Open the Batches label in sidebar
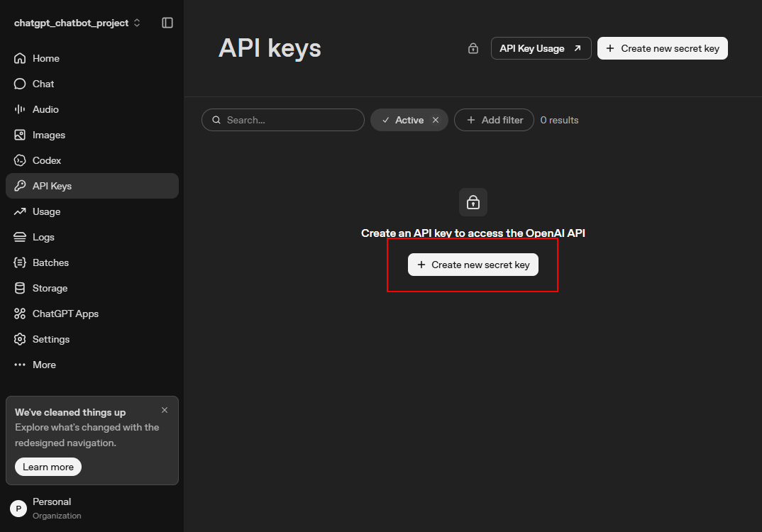 point(50,263)
